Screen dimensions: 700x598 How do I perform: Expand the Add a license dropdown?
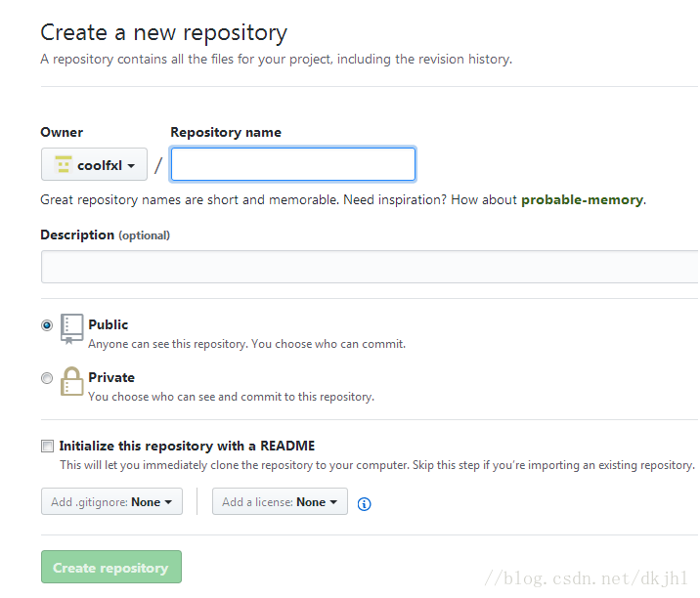[280, 501]
